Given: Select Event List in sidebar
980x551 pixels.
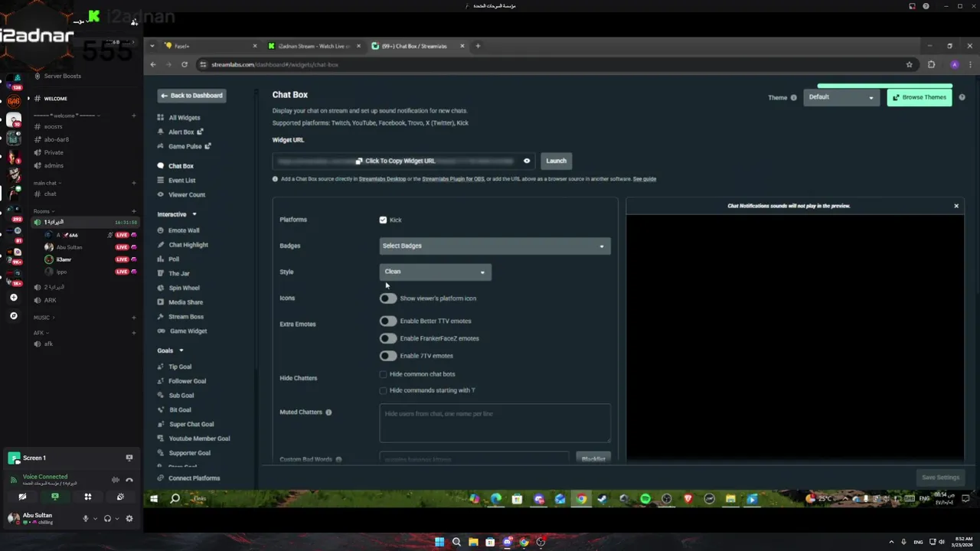Looking at the screenshot, I should [x=176, y=181].
